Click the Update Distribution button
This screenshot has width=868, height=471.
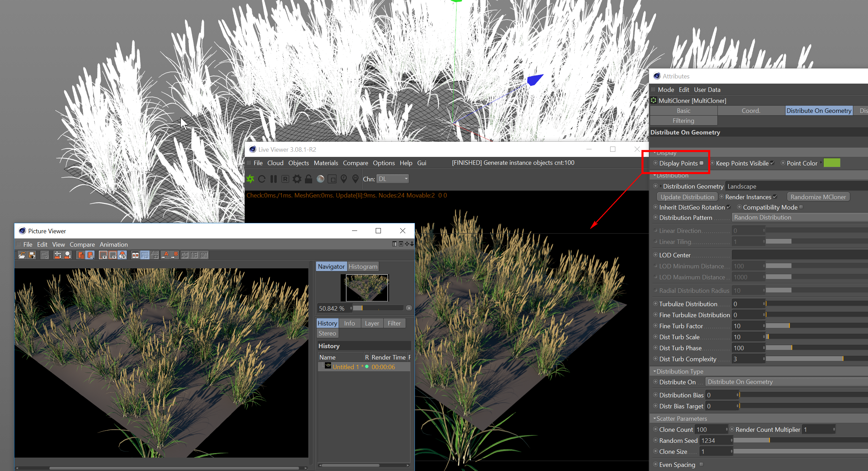coord(687,197)
